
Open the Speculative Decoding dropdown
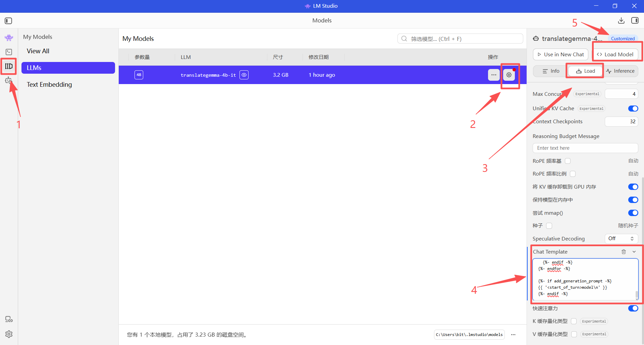[621, 238]
